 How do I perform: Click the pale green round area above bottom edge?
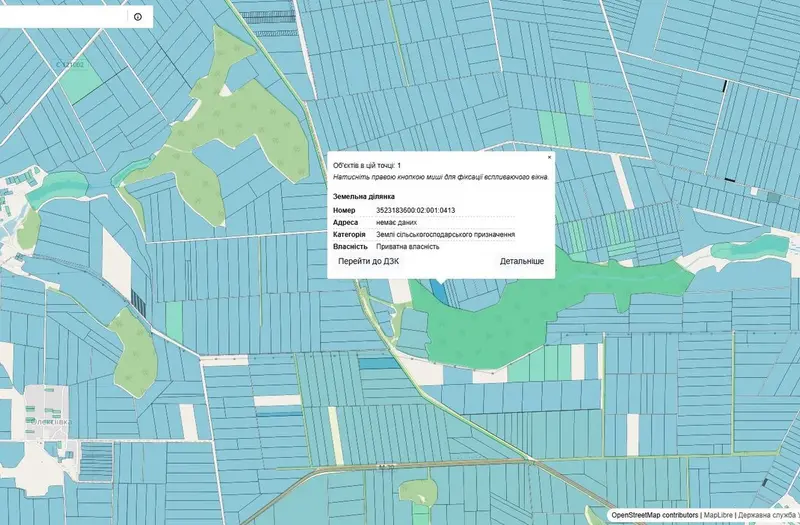[x=418, y=491]
